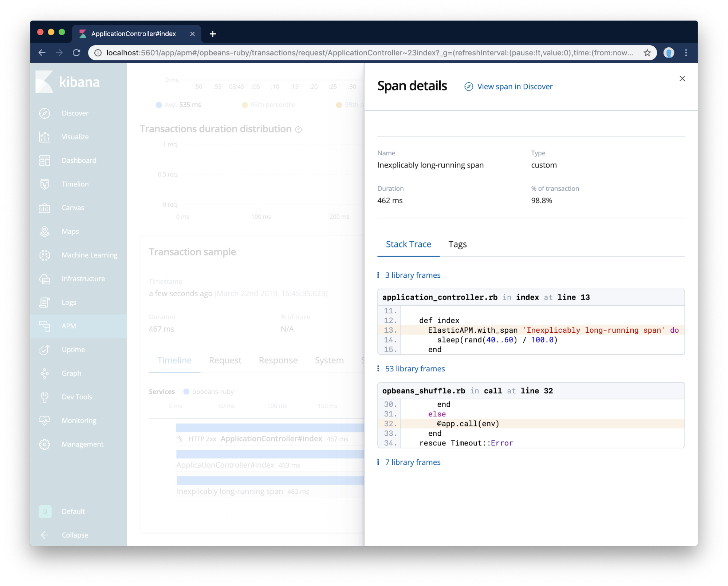Open the Uptime monitoring panel
The height and width of the screenshot is (586, 728).
pos(73,349)
